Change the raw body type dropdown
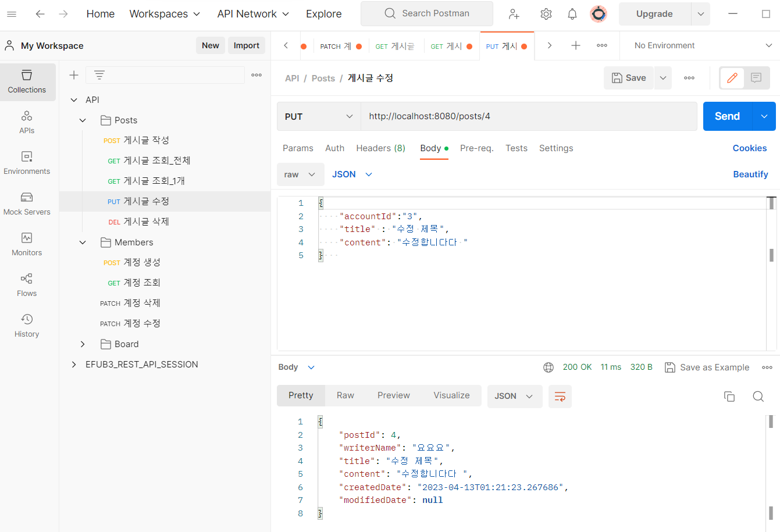The width and height of the screenshot is (780, 532). [300, 174]
